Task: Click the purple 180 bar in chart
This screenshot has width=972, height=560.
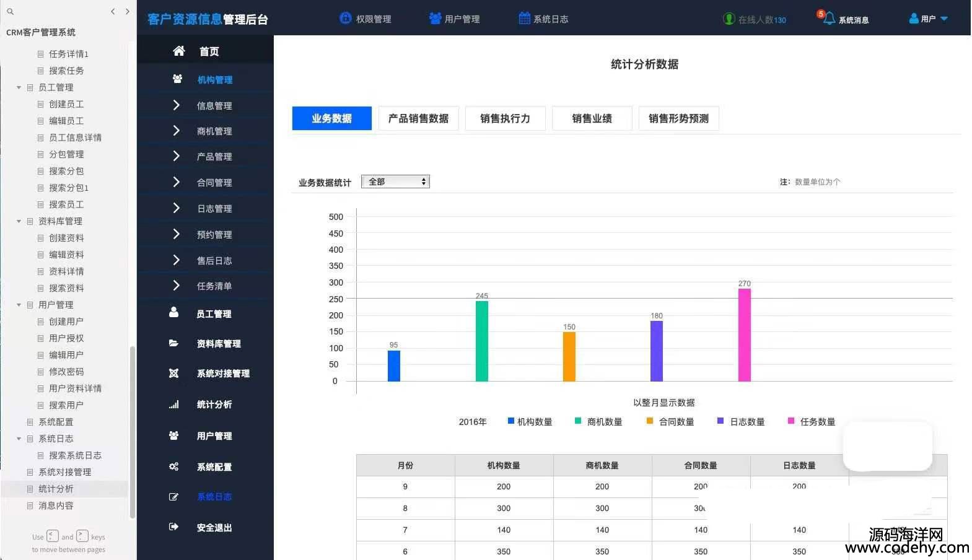Action: 657,351
